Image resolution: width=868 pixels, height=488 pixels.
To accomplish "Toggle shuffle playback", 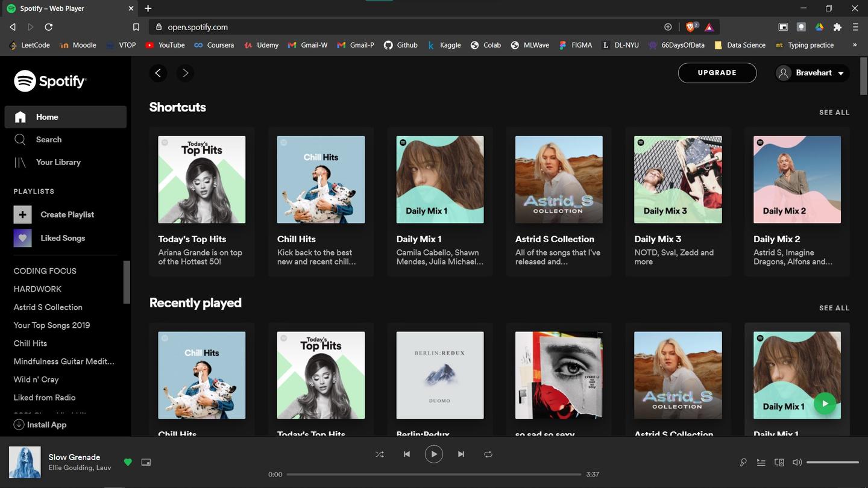I will coord(380,454).
